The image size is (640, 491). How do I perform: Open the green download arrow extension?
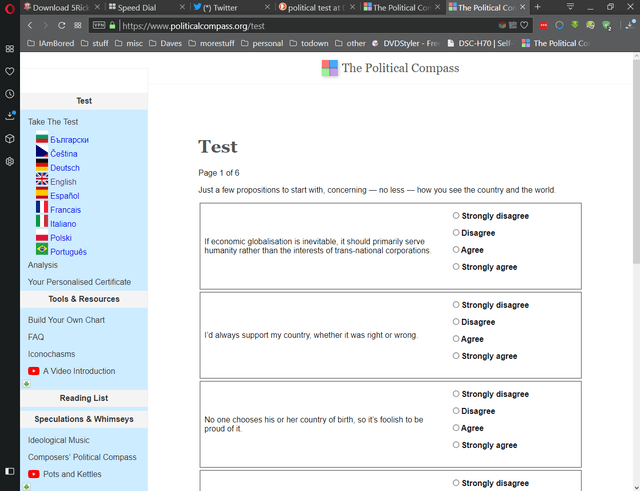click(x=575, y=25)
